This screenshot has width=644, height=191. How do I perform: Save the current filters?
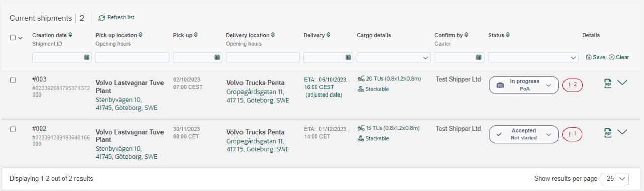596,57
